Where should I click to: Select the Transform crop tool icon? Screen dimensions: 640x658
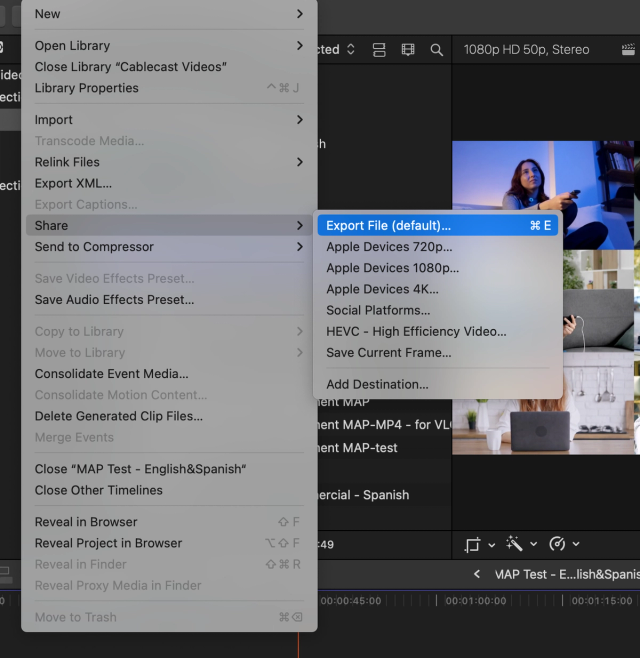click(474, 544)
